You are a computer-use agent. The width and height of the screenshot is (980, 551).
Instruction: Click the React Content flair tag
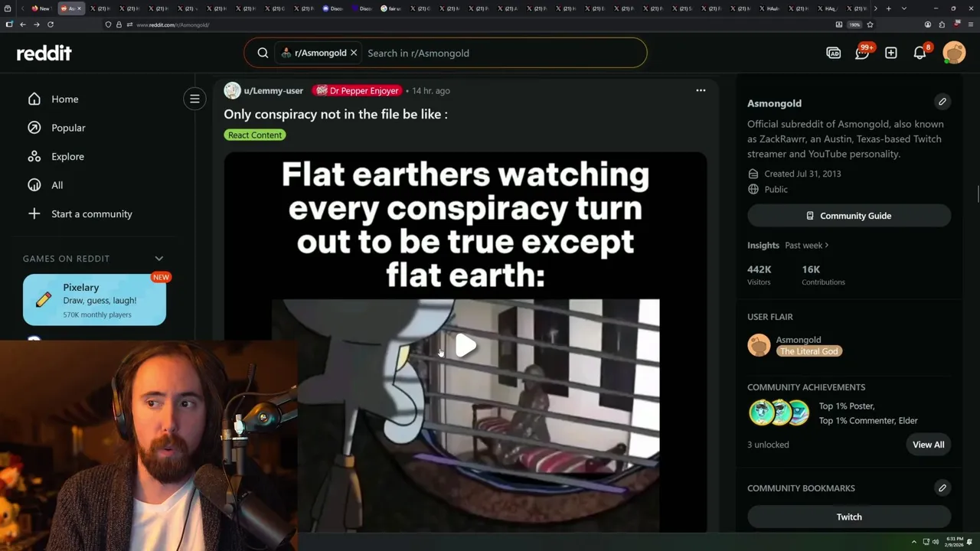click(x=255, y=135)
